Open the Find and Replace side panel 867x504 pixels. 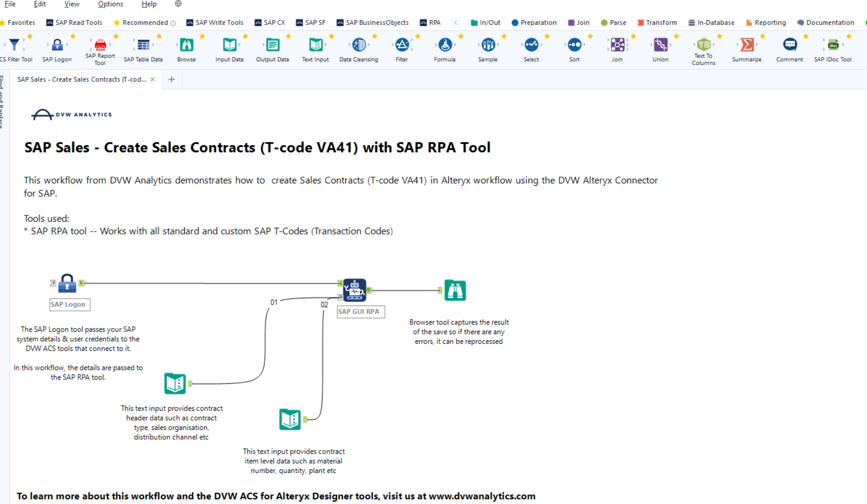coord(3,103)
